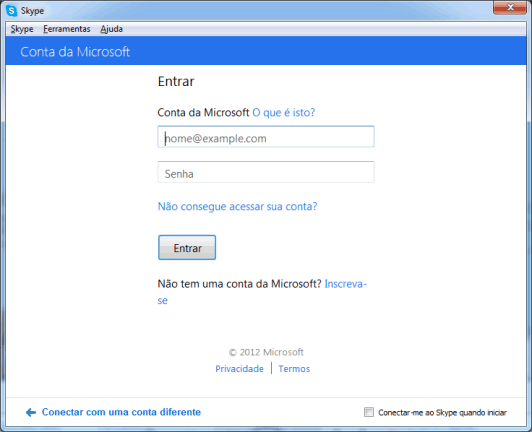Select 'Conectar com uma conta diferente'
Screen dimensions: 532x432
click(121, 412)
